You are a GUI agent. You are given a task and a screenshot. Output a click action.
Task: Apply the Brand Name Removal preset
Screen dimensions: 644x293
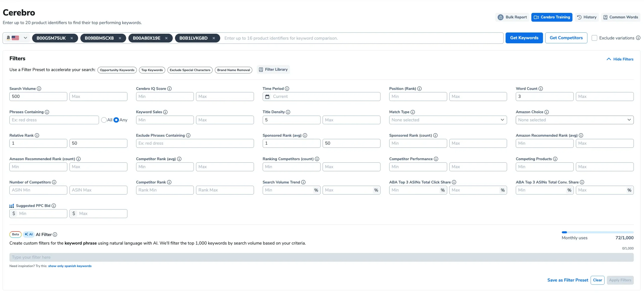233,70
